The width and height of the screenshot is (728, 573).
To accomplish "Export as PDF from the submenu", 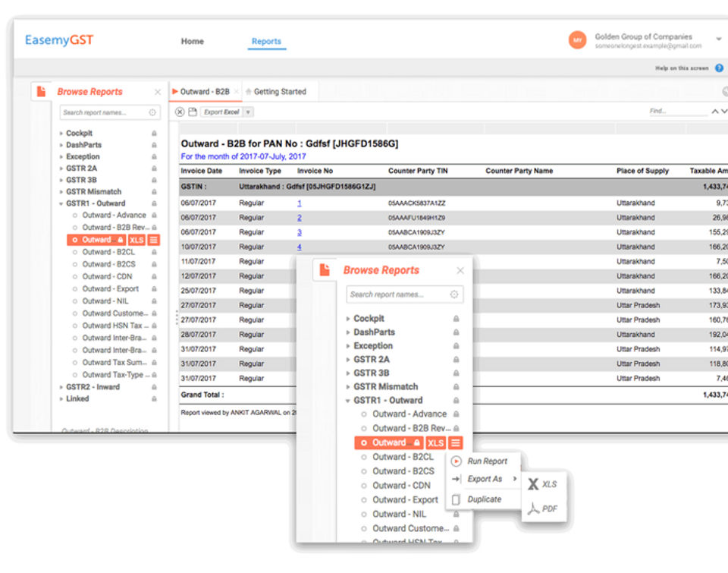I will (x=542, y=508).
